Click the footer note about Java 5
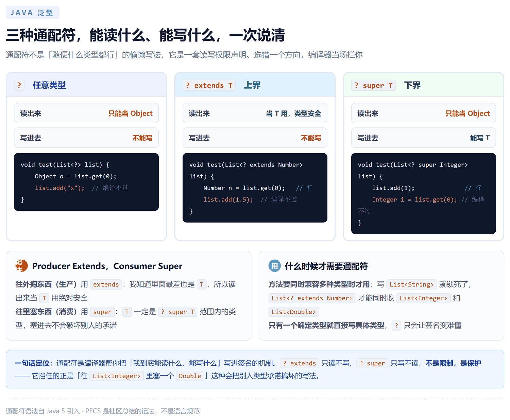The image size is (510, 420). (x=103, y=411)
